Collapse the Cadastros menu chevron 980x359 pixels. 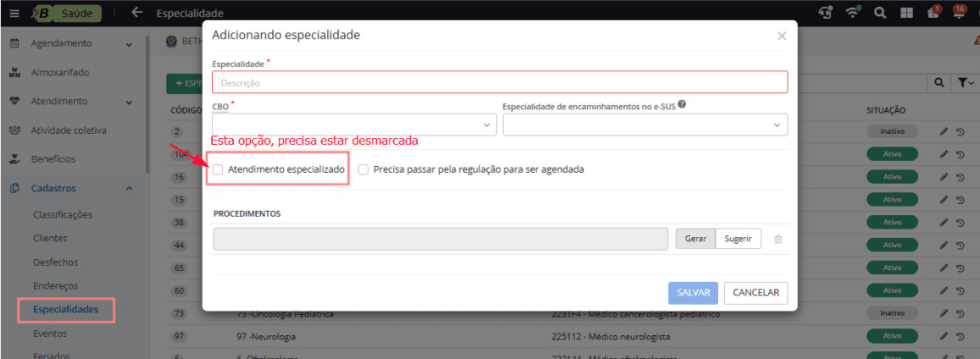(129, 188)
